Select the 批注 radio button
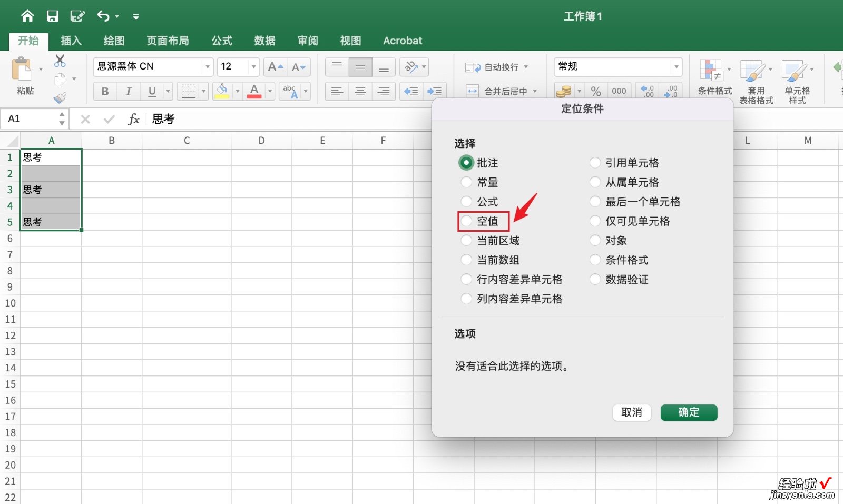The height and width of the screenshot is (504, 843). pyautogui.click(x=466, y=163)
